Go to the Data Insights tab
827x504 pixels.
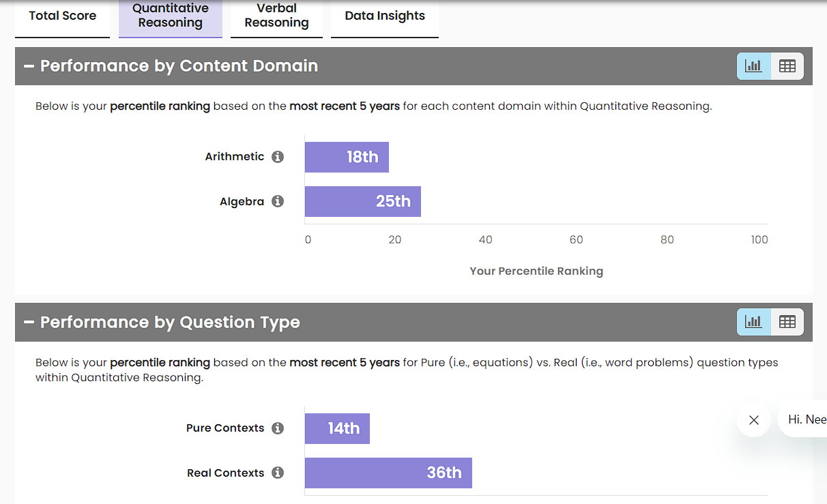click(385, 16)
